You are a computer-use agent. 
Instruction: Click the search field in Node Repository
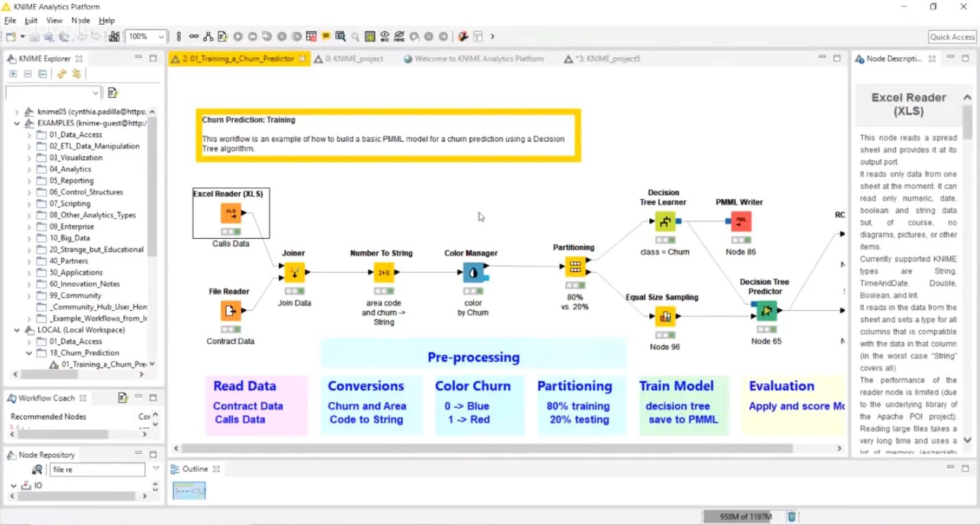(x=97, y=470)
